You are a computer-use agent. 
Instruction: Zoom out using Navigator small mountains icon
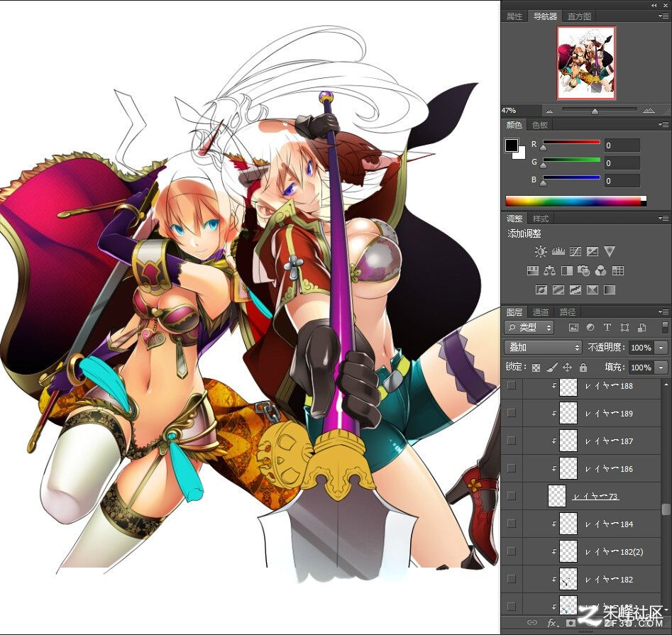[549, 111]
